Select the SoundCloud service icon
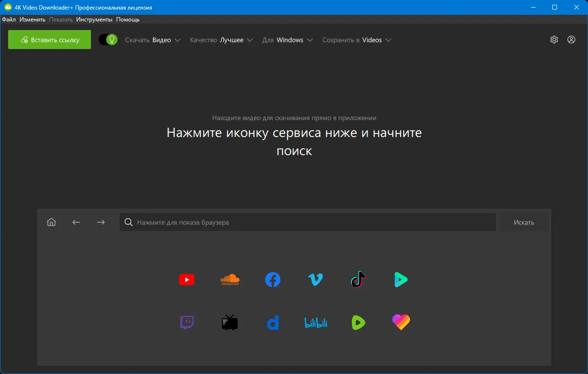 pos(229,280)
